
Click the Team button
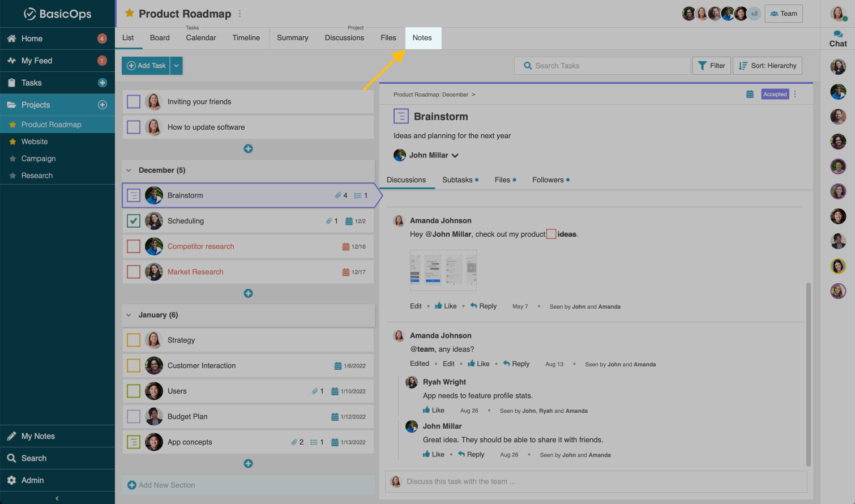point(784,14)
